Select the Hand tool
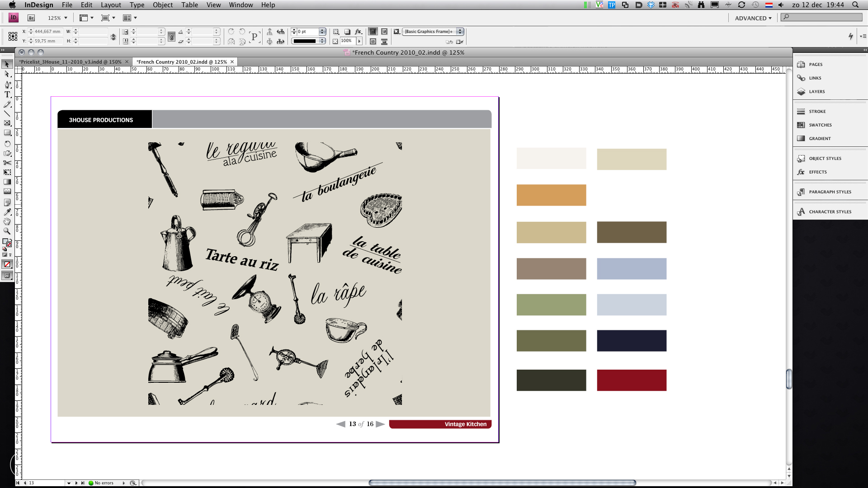 coord(7,221)
